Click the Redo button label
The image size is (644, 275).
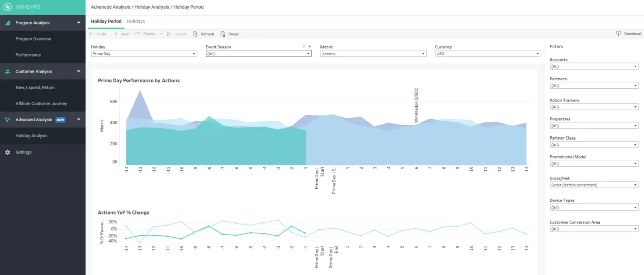(125, 34)
